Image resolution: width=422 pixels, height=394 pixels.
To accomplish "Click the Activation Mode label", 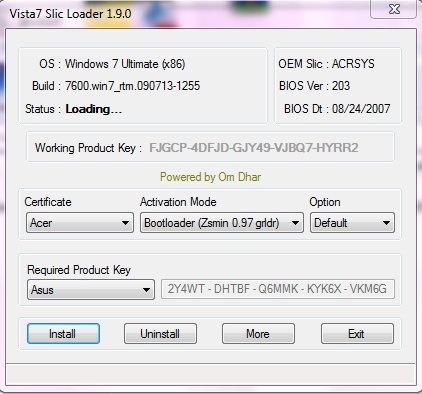I will (178, 202).
